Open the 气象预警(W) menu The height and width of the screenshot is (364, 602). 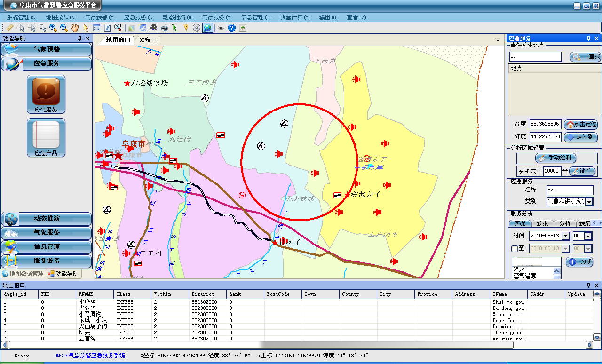point(99,17)
